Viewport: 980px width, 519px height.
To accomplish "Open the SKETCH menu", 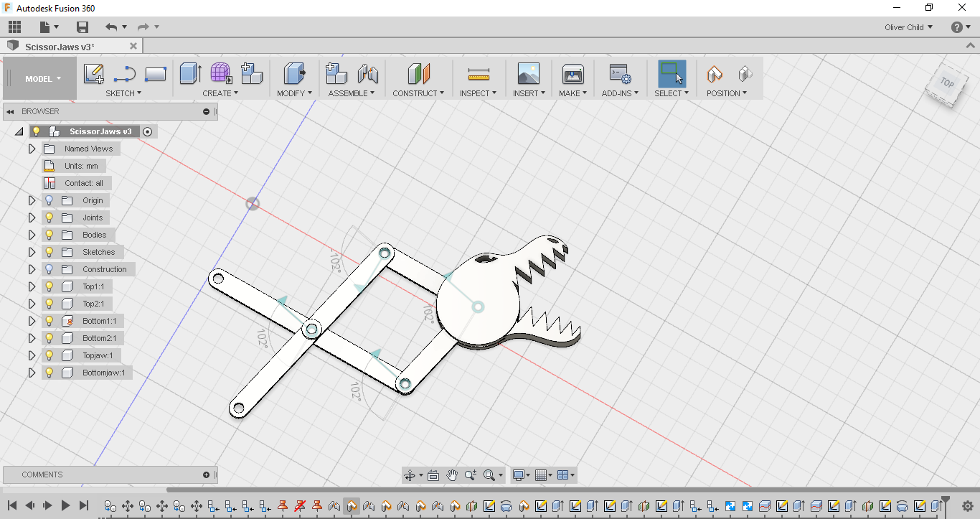I will pyautogui.click(x=123, y=93).
